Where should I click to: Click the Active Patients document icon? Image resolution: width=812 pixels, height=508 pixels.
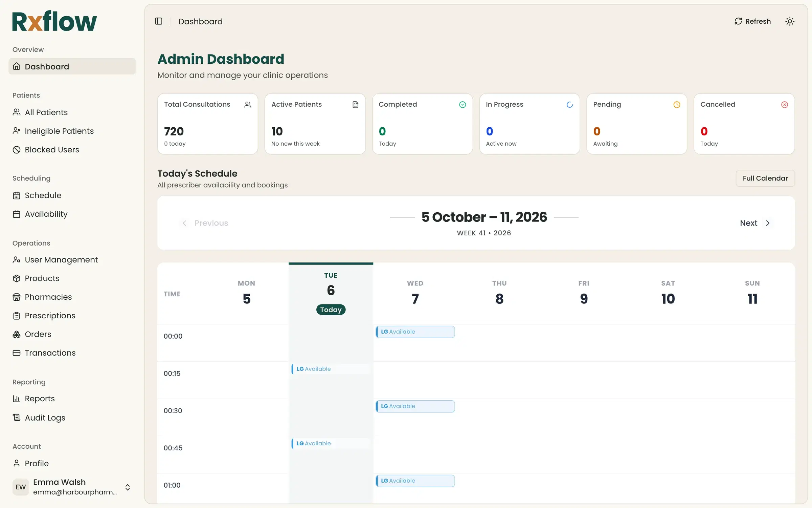355,105
